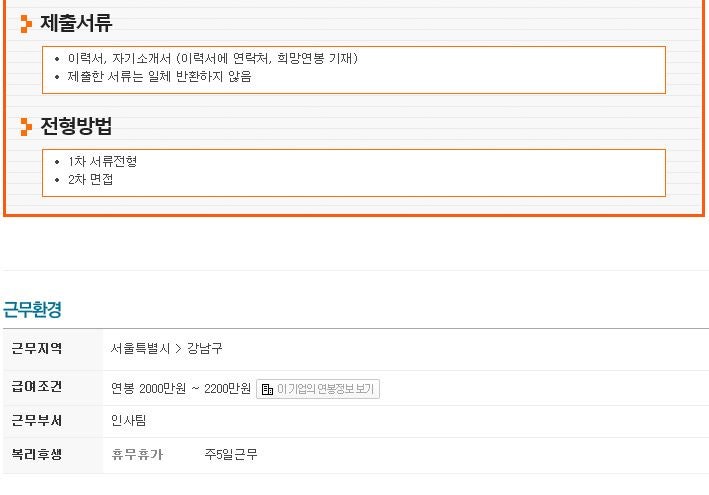The width and height of the screenshot is (709, 495).
Task: Click the orange arrow icon beside 제출서류
Action: pyautogui.click(x=26, y=24)
